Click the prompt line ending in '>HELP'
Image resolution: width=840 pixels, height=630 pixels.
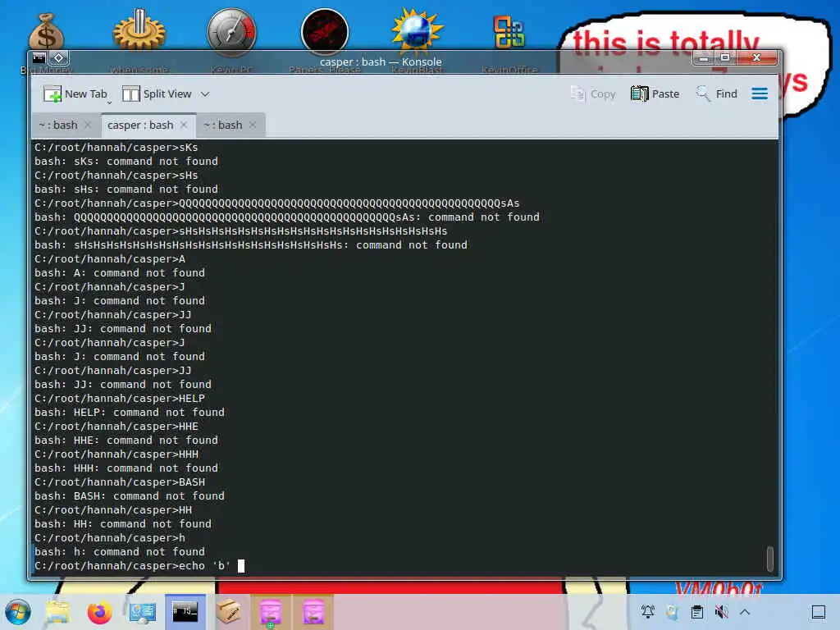click(120, 399)
